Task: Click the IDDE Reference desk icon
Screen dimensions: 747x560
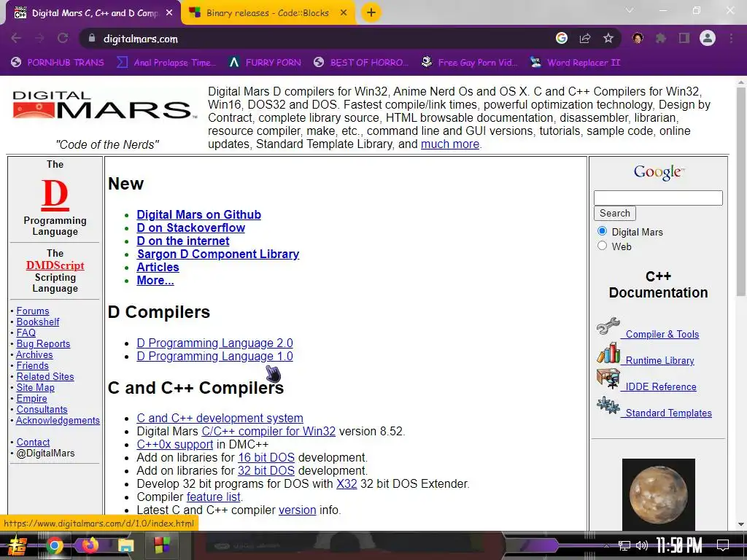Action: point(608,379)
